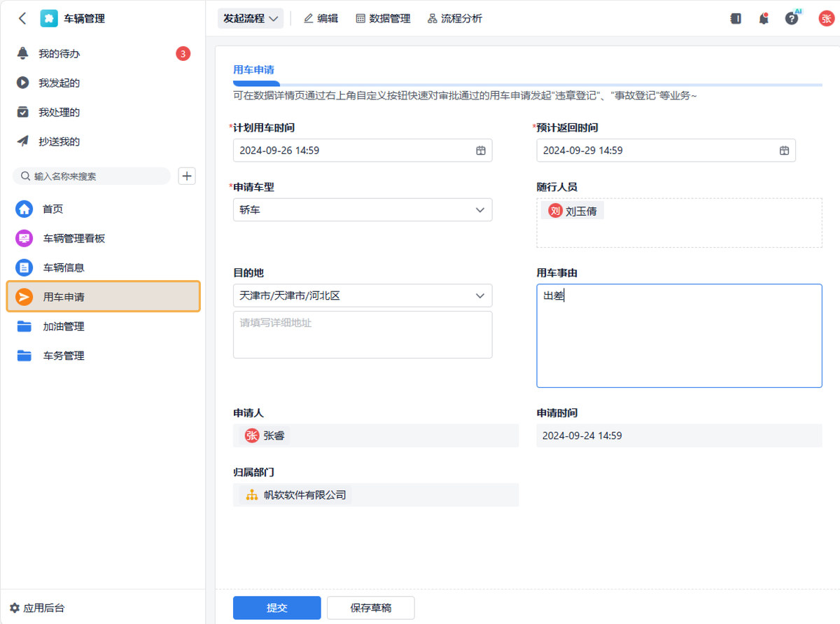Expand the 发起流程 dropdown

click(251, 19)
